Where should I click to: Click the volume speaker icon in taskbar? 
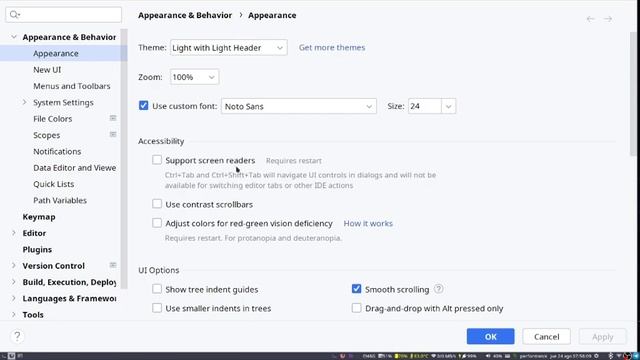[x=488, y=356]
